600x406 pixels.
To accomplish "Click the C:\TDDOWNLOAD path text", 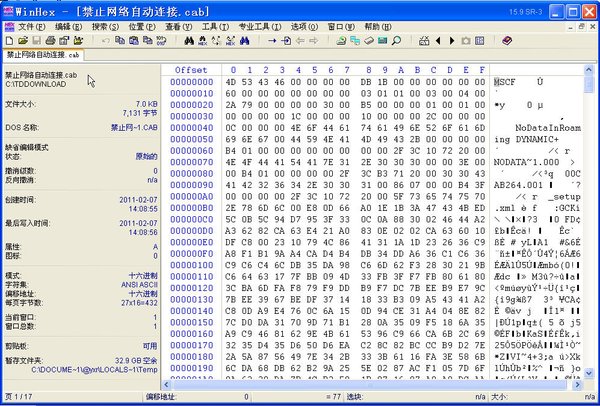I will coord(36,84).
